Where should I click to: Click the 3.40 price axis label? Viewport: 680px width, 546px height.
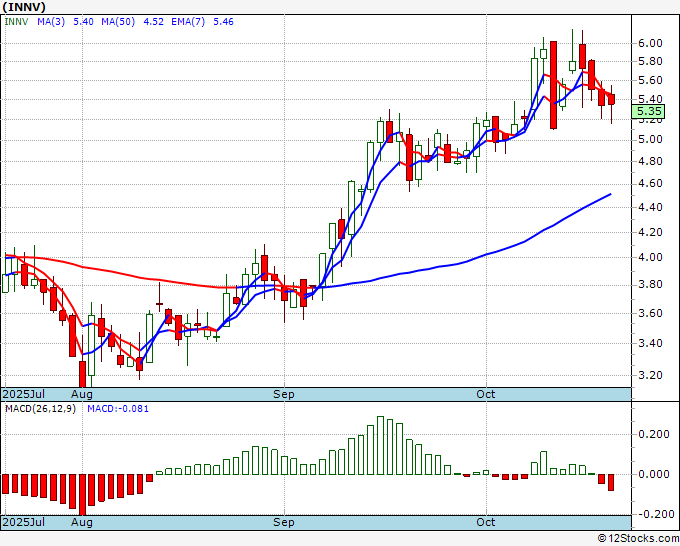pos(650,343)
